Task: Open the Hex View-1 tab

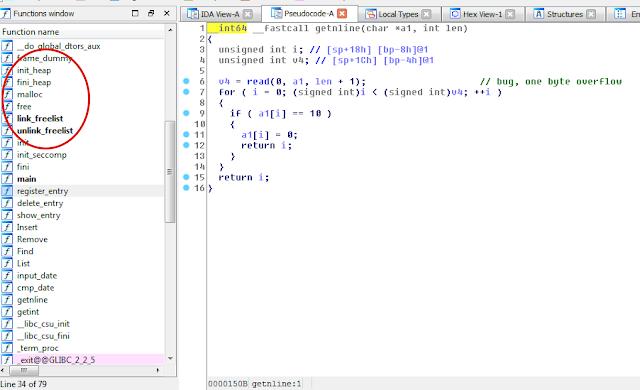Action: click(x=482, y=14)
